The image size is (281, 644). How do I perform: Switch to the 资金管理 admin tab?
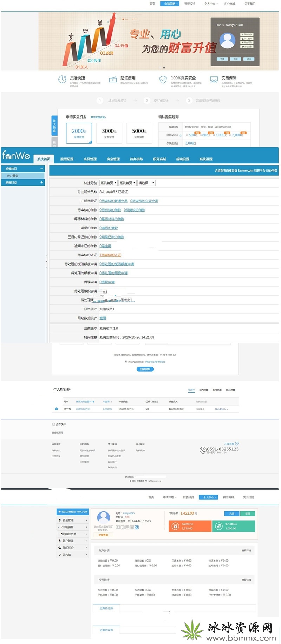(x=113, y=159)
